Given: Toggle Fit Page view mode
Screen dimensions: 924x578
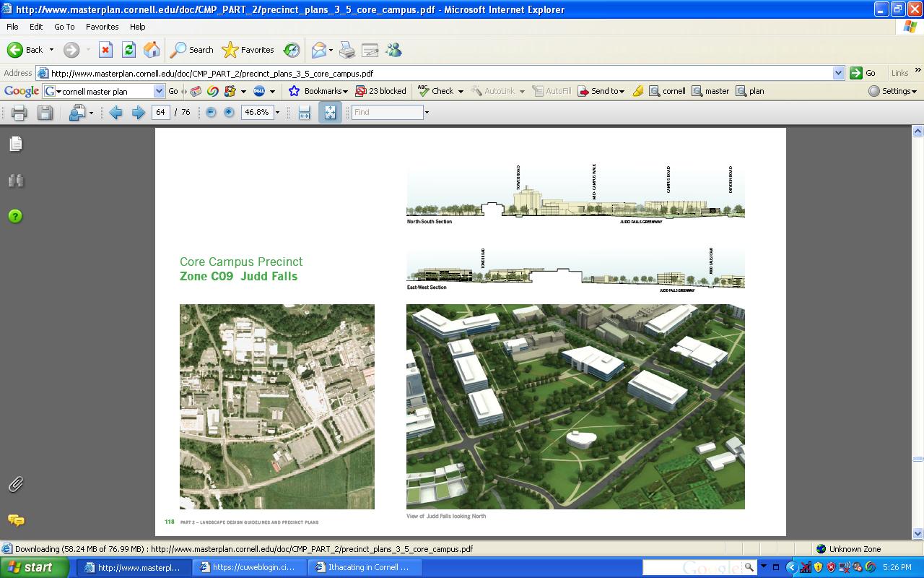Looking at the screenshot, I should coord(330,113).
